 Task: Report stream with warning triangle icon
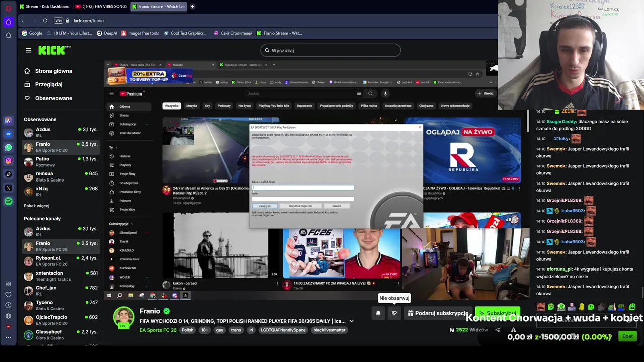[513, 330]
